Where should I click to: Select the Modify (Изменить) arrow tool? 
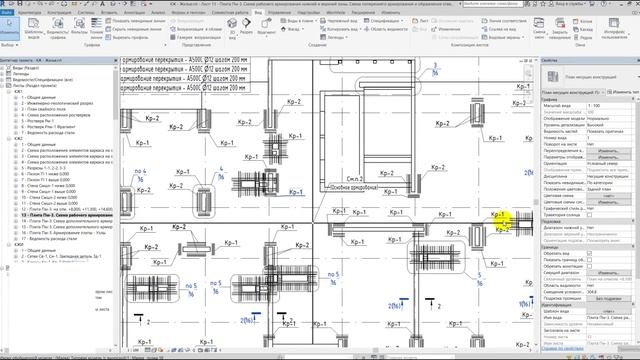pyautogui.click(x=9, y=28)
